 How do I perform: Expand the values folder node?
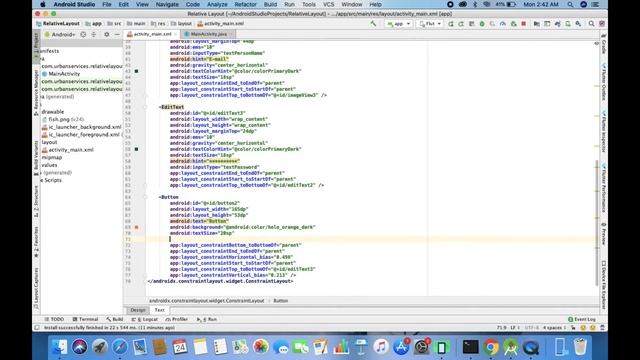[49, 165]
